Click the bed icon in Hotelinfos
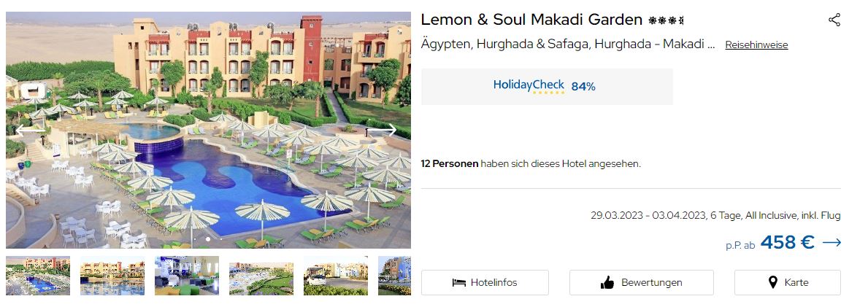Screen dimensions: 868x307 click(459, 283)
